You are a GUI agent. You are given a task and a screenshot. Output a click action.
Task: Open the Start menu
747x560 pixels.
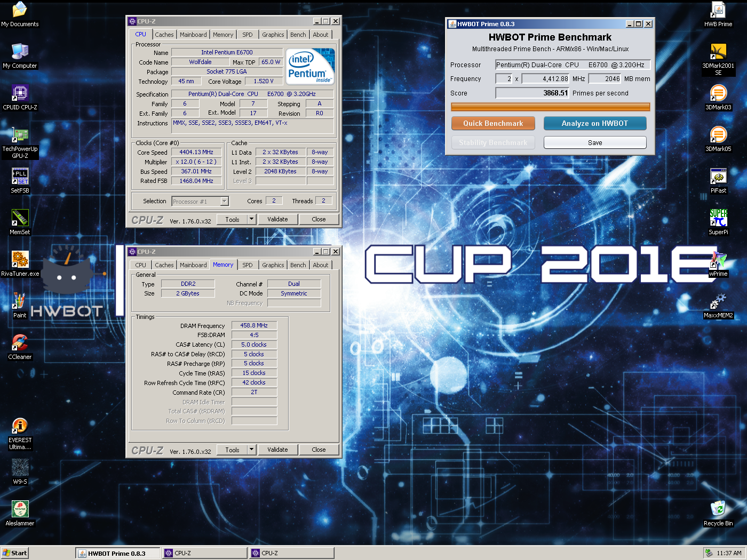[x=14, y=553]
